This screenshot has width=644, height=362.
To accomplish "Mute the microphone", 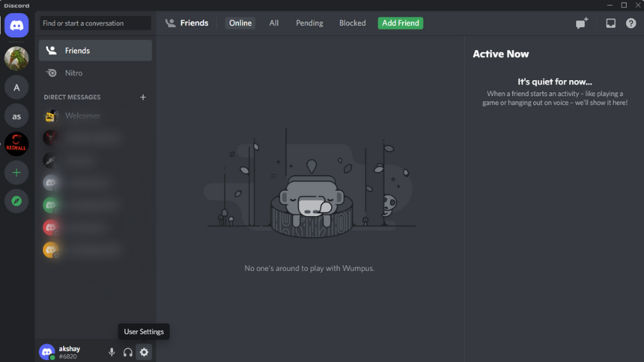I will (112, 352).
